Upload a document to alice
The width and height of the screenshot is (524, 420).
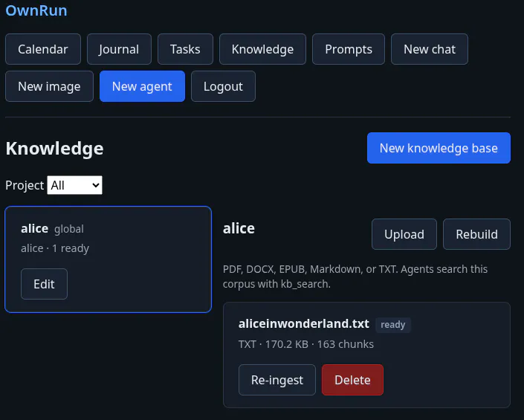point(404,234)
